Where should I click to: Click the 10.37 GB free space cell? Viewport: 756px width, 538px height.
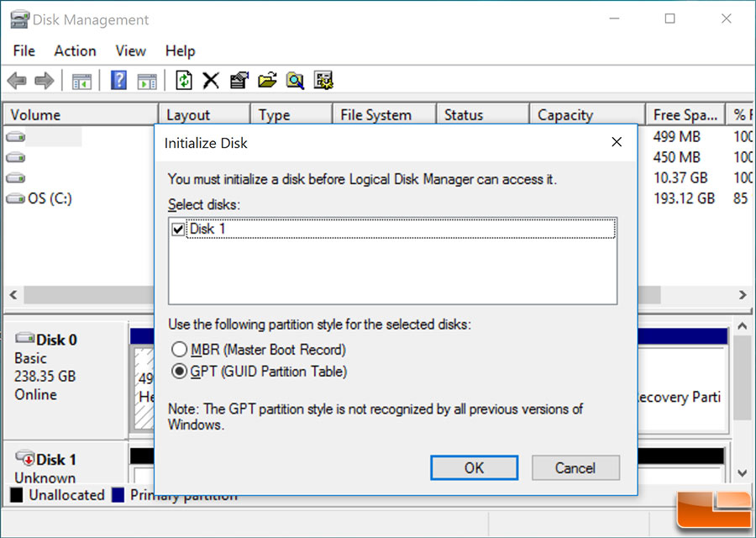(x=680, y=178)
